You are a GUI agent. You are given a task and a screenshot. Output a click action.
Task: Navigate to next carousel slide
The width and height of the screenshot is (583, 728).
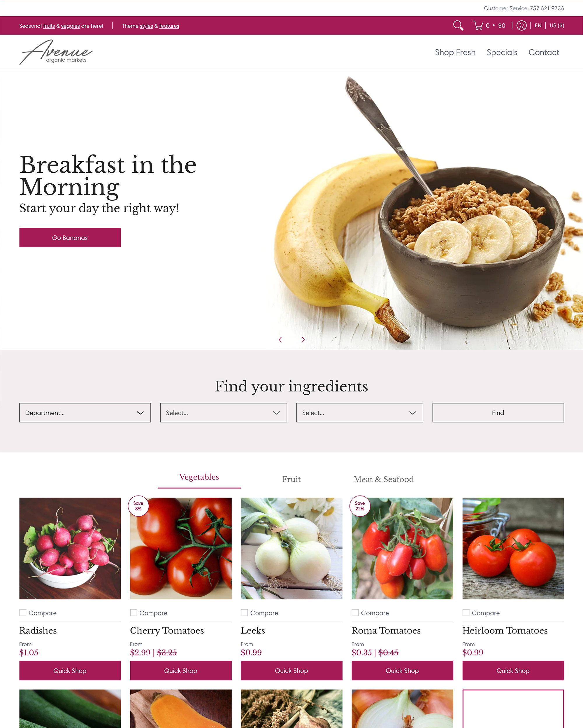pyautogui.click(x=303, y=340)
